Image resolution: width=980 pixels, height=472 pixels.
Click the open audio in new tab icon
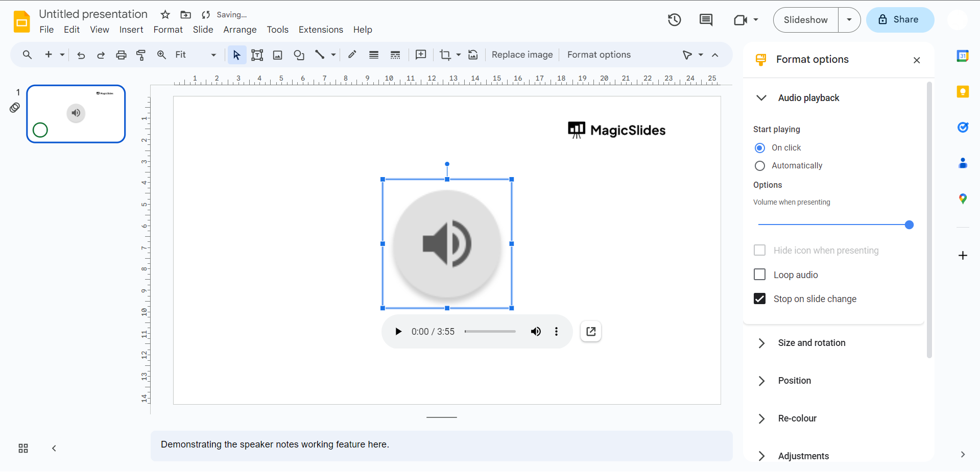[x=591, y=332]
